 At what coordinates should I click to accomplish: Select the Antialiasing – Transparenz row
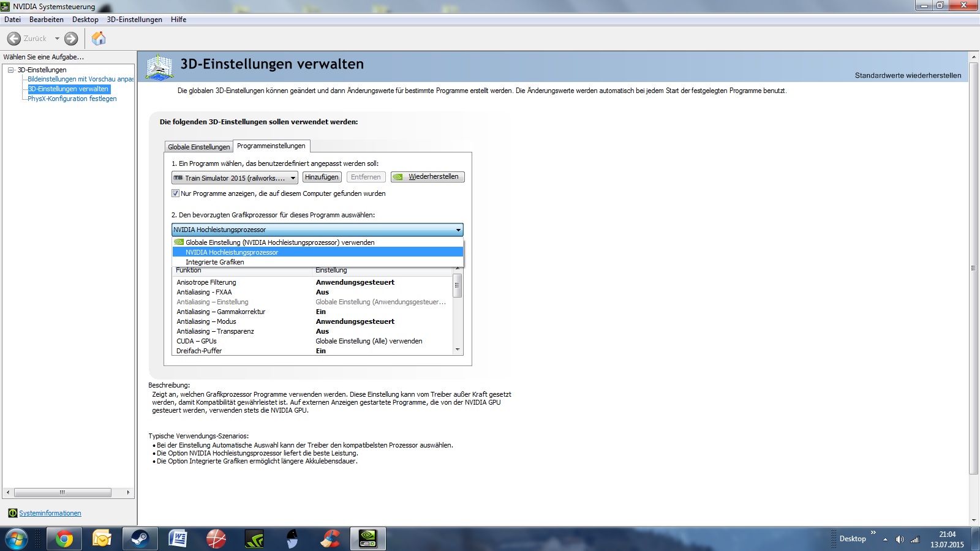click(x=312, y=331)
